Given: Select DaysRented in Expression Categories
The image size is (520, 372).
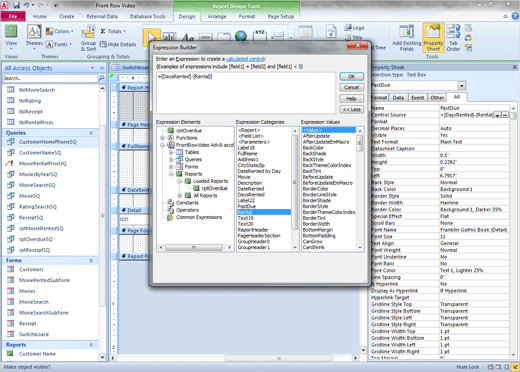Looking at the screenshot, I should (251, 195).
